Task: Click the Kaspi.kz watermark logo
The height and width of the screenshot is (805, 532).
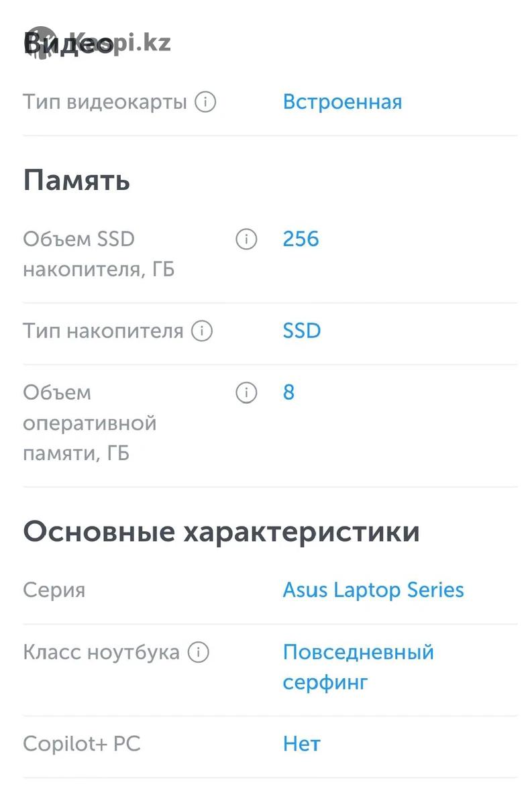Action: (x=99, y=43)
